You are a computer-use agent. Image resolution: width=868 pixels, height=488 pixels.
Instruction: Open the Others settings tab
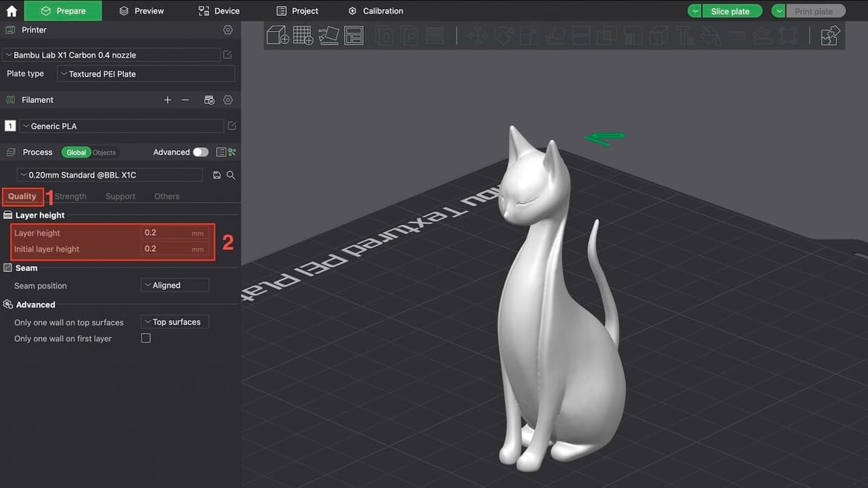coord(167,197)
